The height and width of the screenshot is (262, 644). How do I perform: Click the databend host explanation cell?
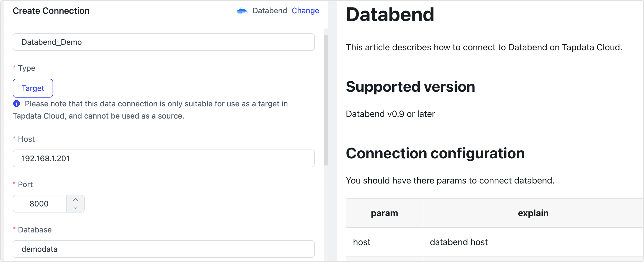pos(459,242)
